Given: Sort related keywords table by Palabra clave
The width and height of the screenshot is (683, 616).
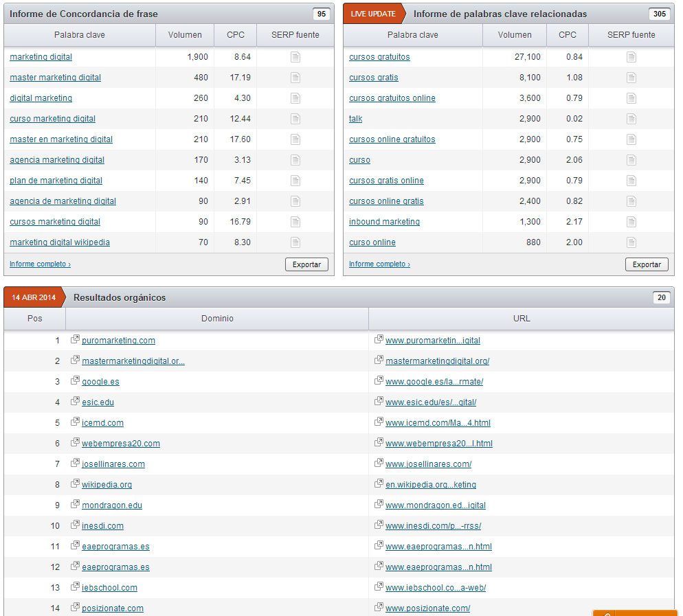Looking at the screenshot, I should pos(412,35).
